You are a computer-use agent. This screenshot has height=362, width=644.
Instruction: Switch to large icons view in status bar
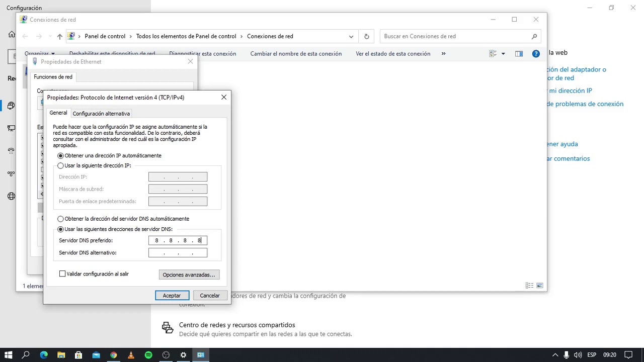[x=540, y=286]
